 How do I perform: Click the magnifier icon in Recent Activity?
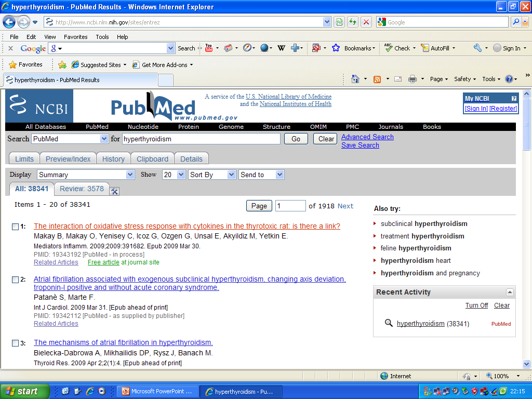(x=389, y=323)
